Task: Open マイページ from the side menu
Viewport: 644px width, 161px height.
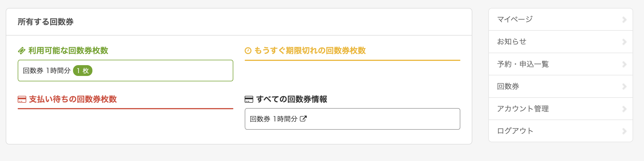Action: 515,19
